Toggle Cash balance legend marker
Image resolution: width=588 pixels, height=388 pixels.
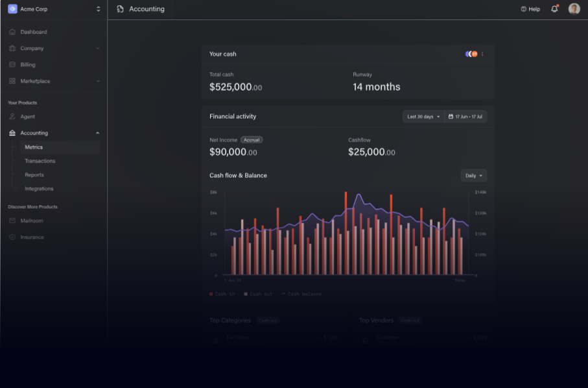click(283, 294)
